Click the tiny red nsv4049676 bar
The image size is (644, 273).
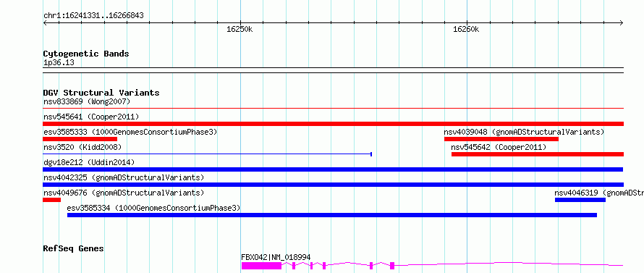click(52, 200)
